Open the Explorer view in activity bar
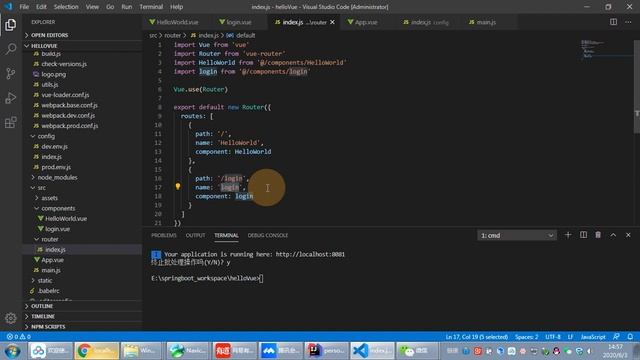Viewport: 640px width, 360px height. (11, 25)
